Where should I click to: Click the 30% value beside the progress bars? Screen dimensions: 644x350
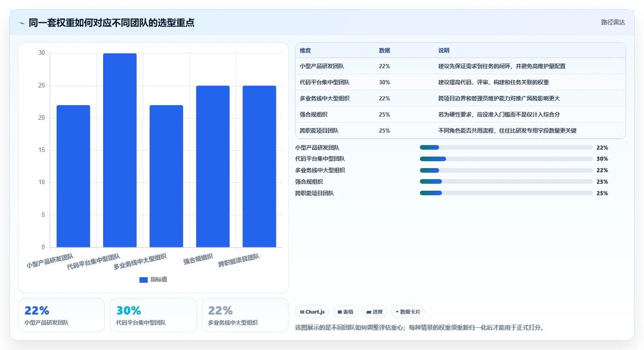[602, 159]
